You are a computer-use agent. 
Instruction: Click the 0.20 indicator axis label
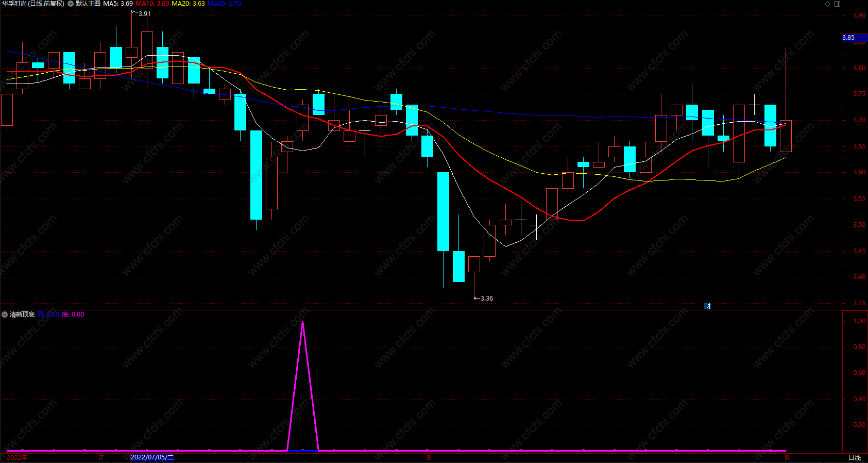(x=859, y=425)
